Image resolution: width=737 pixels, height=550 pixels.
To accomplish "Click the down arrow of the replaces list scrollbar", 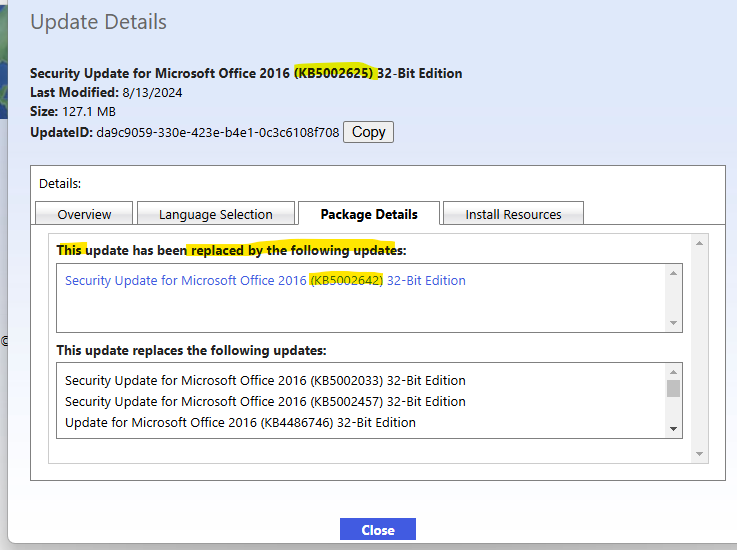I will (x=674, y=429).
